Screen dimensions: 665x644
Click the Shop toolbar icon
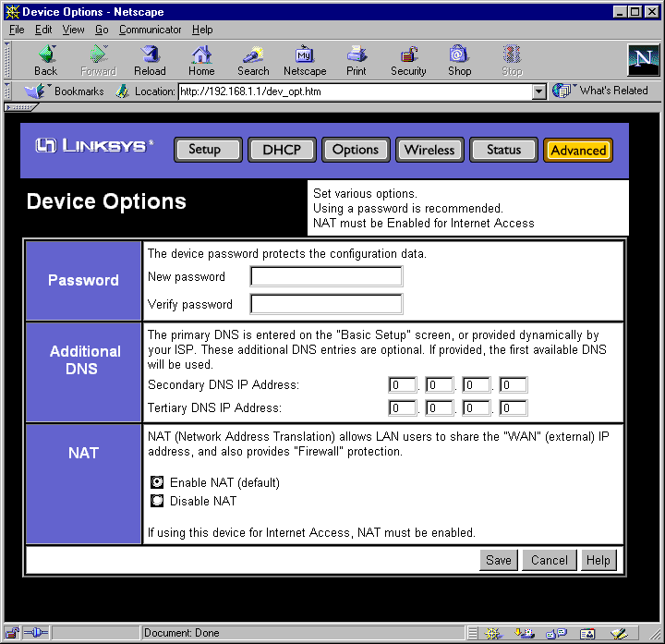click(x=459, y=55)
